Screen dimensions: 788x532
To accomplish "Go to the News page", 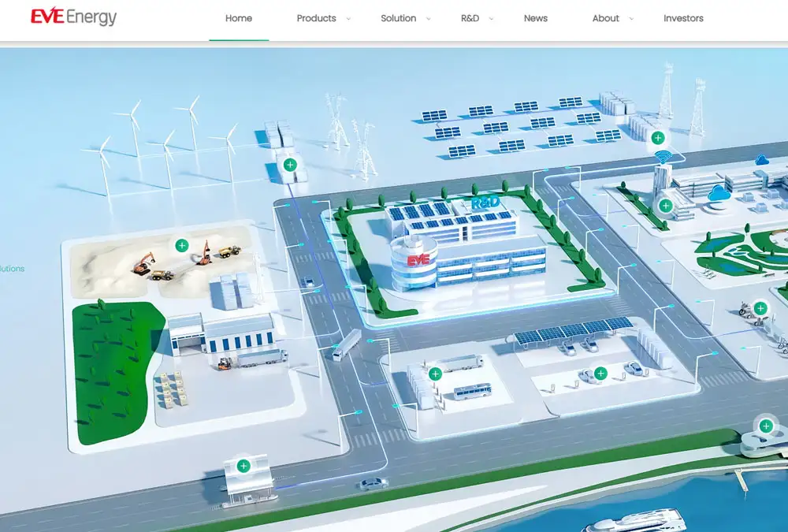I will tap(536, 19).
